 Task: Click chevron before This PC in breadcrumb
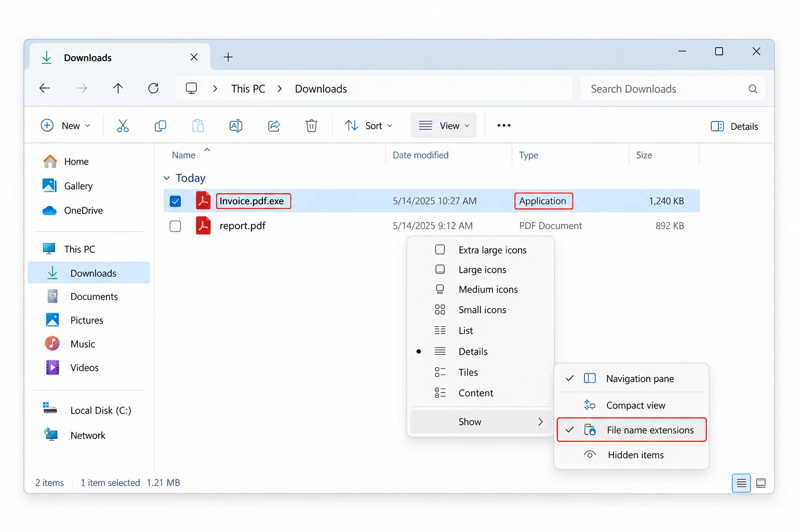coord(215,89)
